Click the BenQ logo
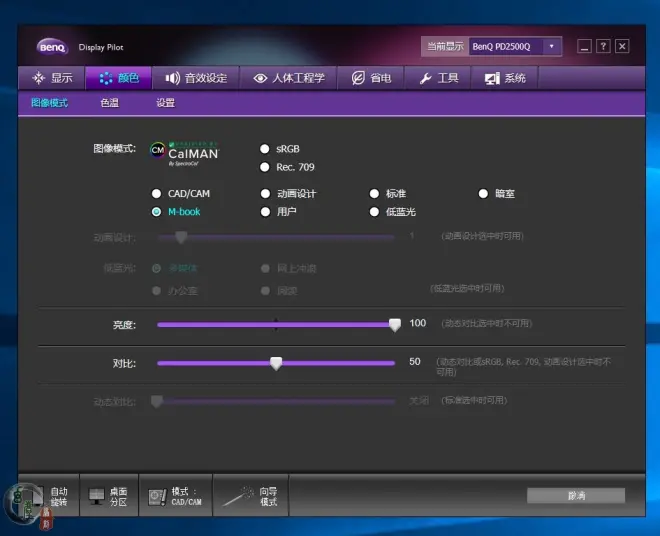660x536 pixels. [52, 47]
